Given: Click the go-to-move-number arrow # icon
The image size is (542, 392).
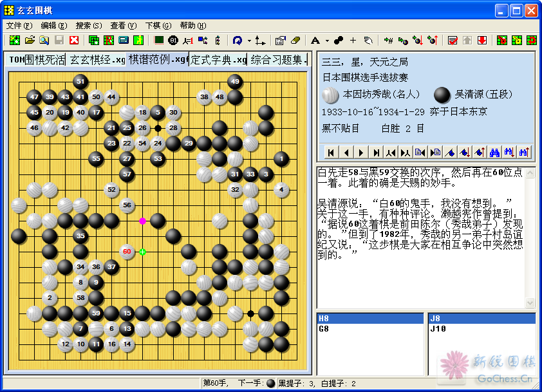Looking at the screenshot, I should (x=388, y=40).
